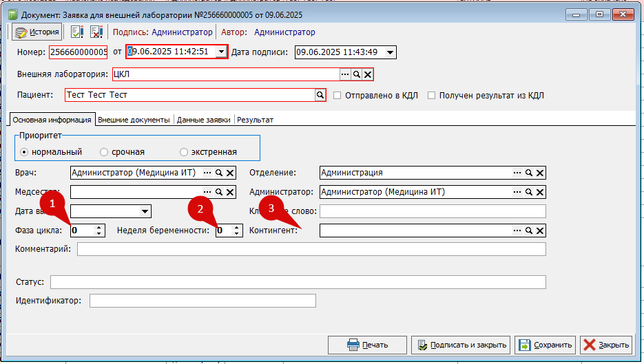Image resolution: width=644 pixels, height=364 pixels.
Task: Clear the Врач field with X icon
Action: [x=230, y=173]
